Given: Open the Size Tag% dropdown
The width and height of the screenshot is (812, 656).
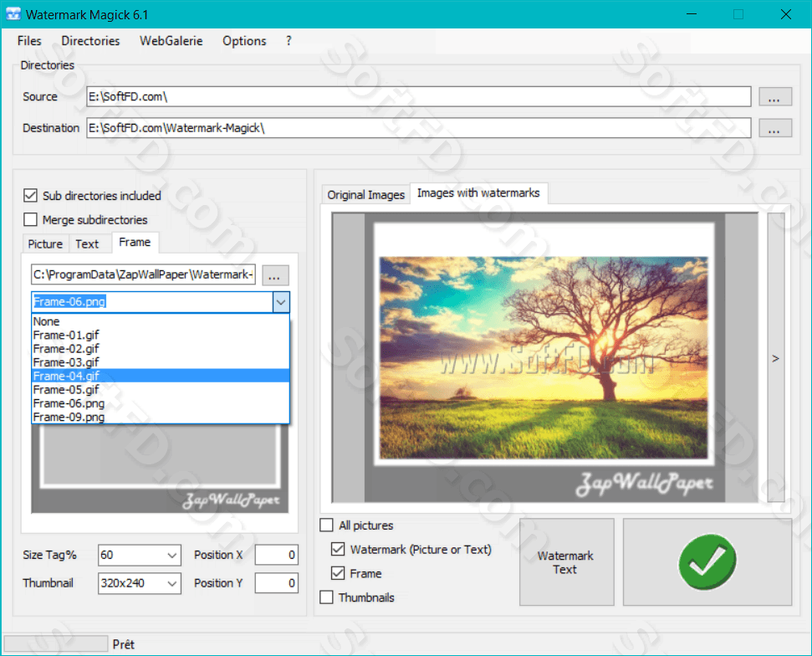Looking at the screenshot, I should (x=172, y=555).
